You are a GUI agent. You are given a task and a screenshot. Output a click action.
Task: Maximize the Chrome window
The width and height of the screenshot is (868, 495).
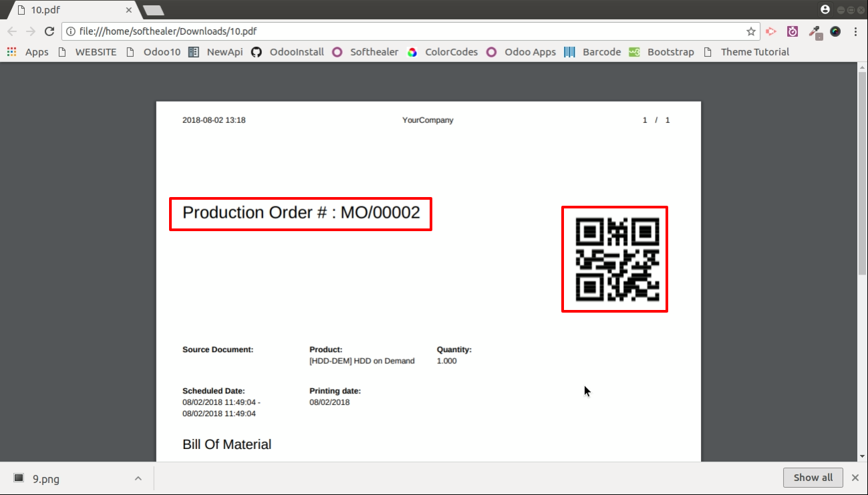851,10
